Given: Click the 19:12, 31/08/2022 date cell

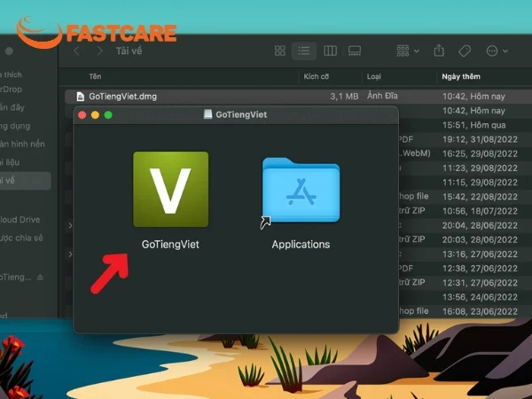Looking at the screenshot, I should pos(480,139).
